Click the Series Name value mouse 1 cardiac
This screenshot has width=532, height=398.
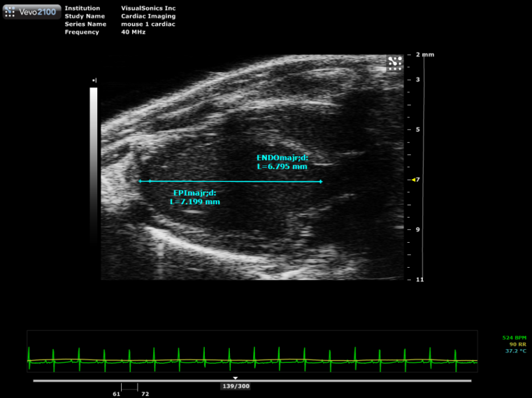click(x=149, y=24)
